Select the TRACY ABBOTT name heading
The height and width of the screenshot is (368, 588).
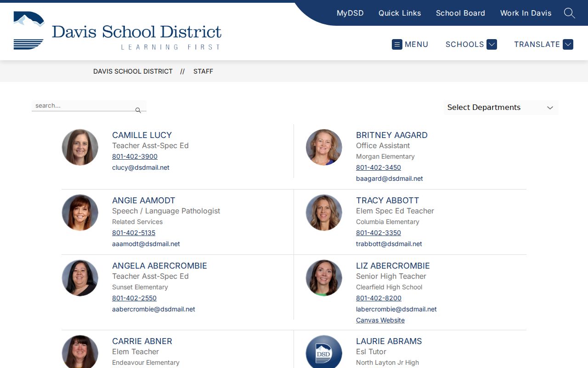[388, 201]
